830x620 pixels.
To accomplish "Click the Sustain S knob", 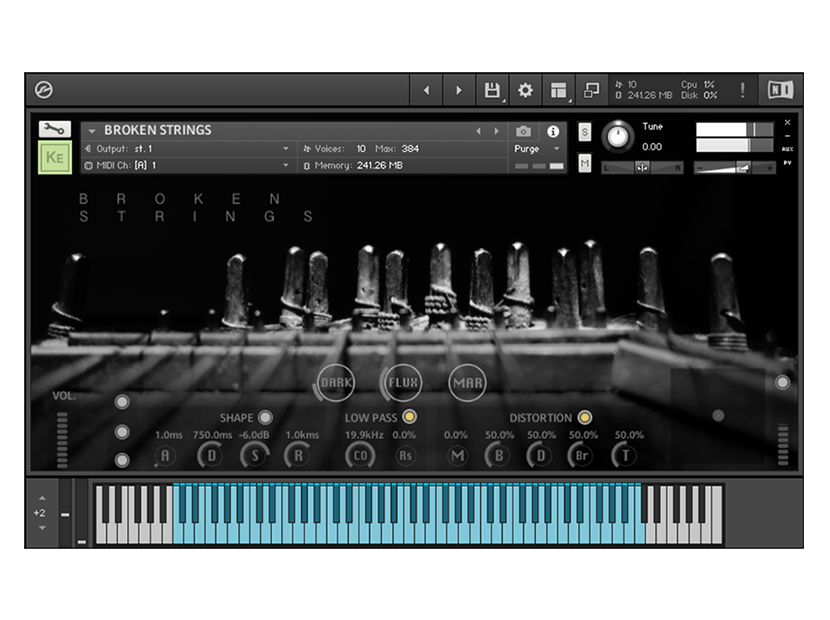I will coord(255,456).
